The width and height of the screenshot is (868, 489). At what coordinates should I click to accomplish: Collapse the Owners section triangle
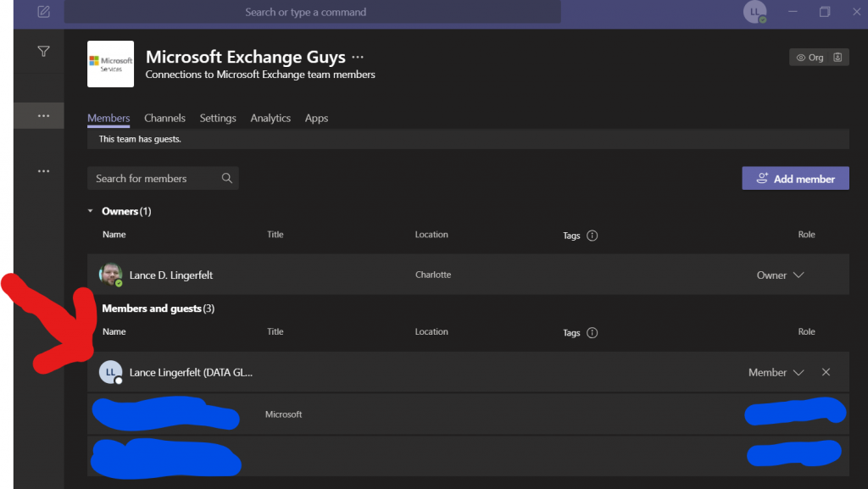coord(90,211)
